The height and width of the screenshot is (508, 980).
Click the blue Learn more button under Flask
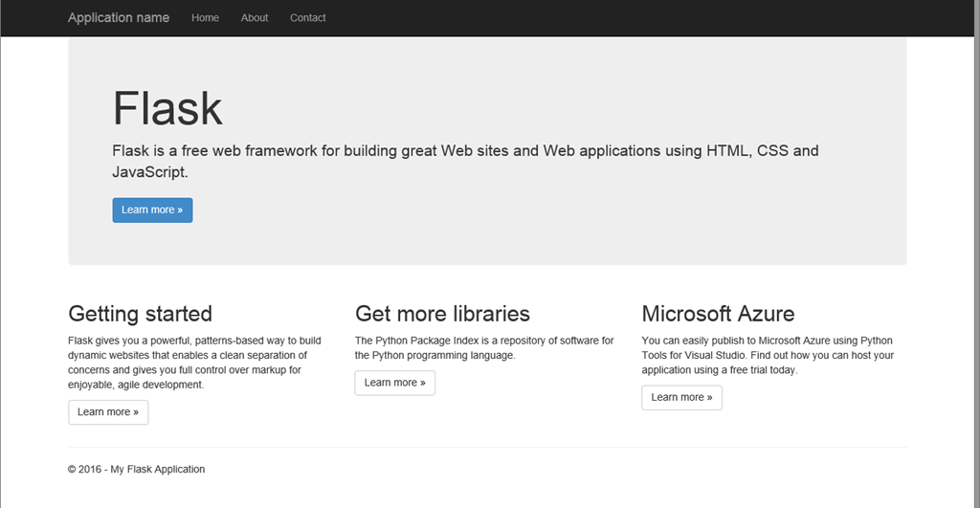152,210
